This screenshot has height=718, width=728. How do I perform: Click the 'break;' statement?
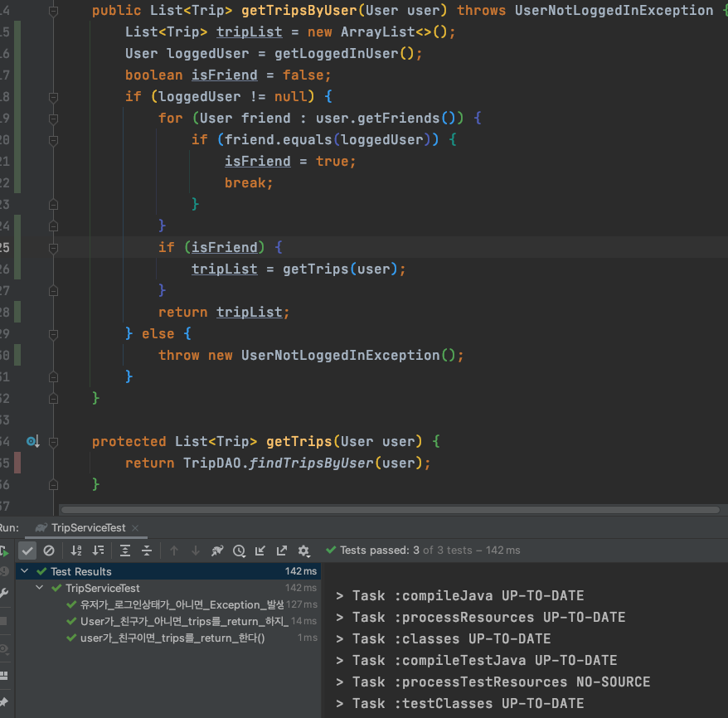tap(249, 183)
